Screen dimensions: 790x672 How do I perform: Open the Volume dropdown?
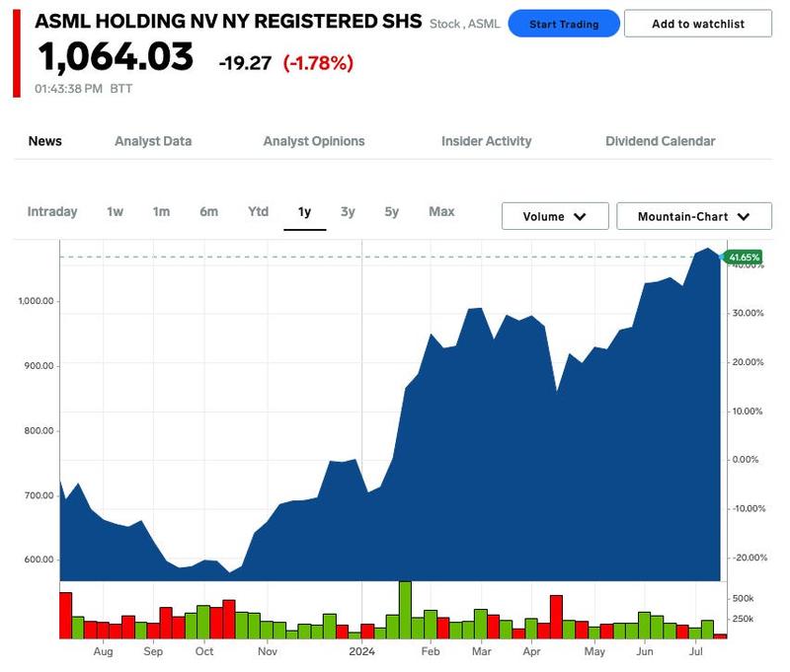click(555, 216)
